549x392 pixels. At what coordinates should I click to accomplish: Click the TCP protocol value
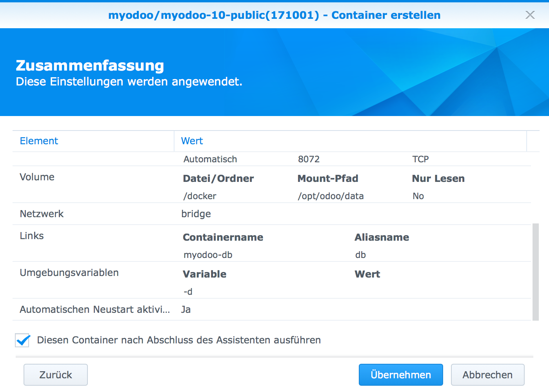(x=420, y=159)
